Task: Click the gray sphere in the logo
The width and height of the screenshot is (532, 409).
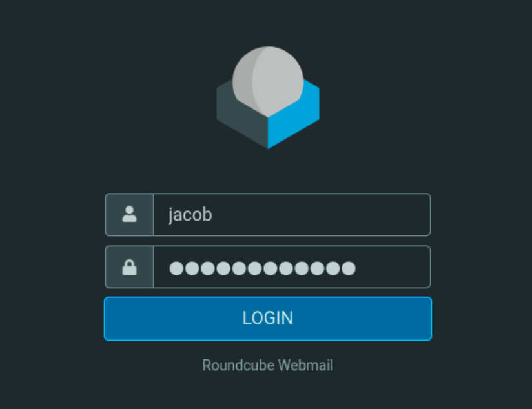Action: pyautogui.click(x=268, y=81)
